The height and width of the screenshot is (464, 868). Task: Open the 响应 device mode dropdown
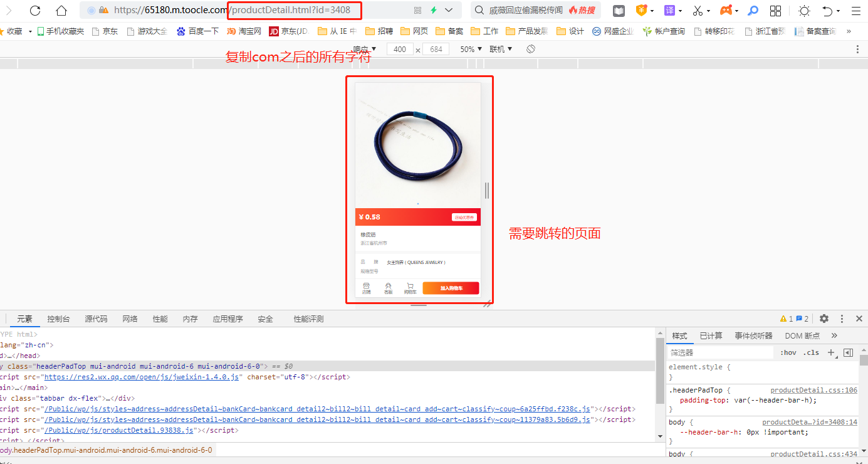365,49
